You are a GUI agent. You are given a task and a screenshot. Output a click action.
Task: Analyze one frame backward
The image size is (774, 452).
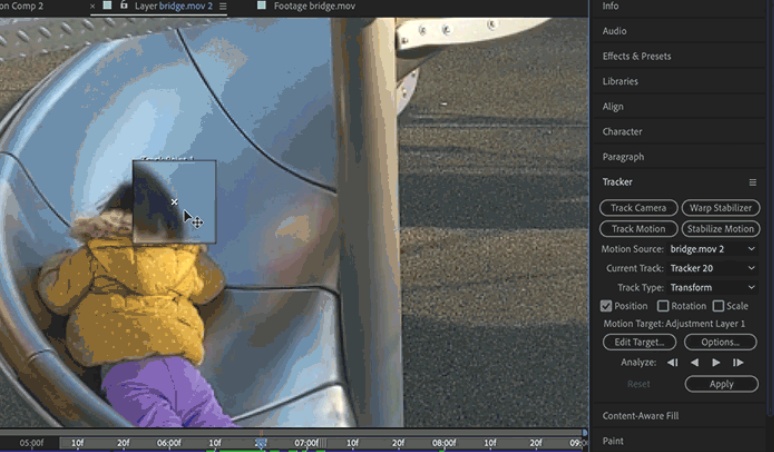tap(672, 363)
